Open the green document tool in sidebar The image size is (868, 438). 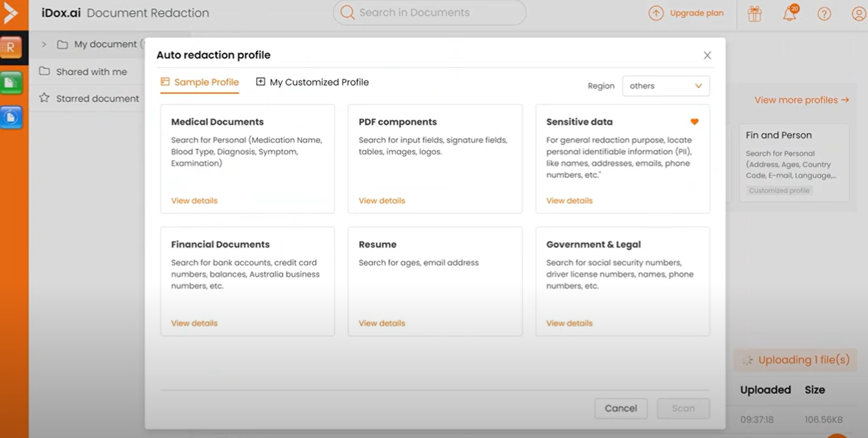(x=12, y=82)
